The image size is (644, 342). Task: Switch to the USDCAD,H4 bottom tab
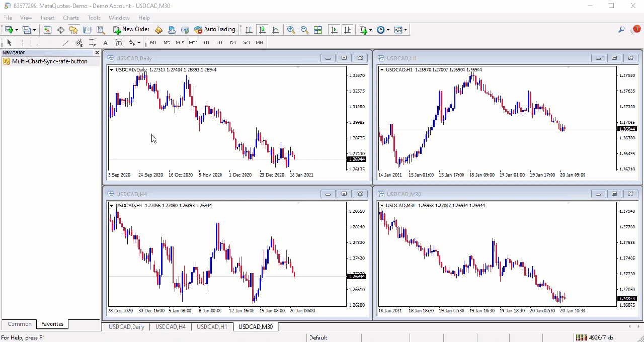171,327
